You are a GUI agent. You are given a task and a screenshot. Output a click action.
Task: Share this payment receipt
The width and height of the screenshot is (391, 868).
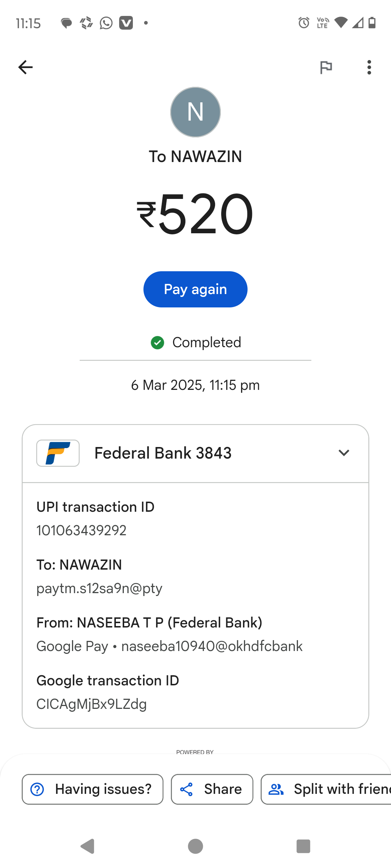(212, 789)
